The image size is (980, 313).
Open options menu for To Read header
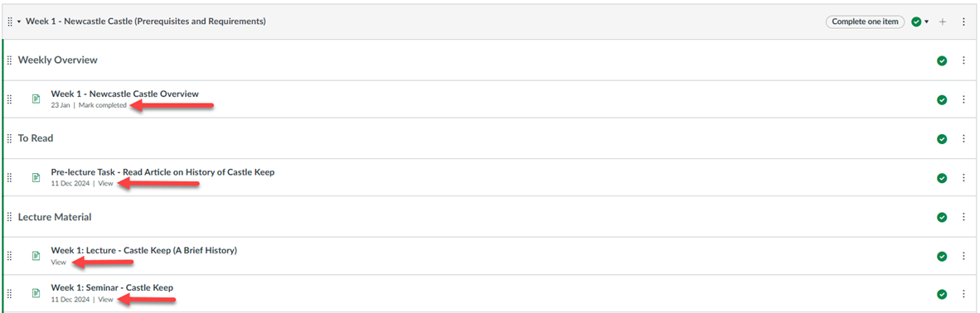click(963, 138)
